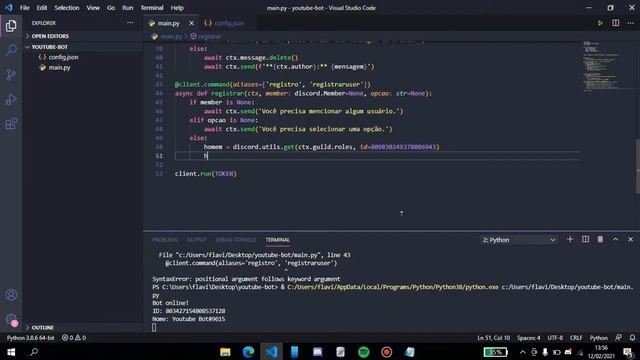Run Python file with play icon
The image size is (640, 360).
click(x=600, y=23)
